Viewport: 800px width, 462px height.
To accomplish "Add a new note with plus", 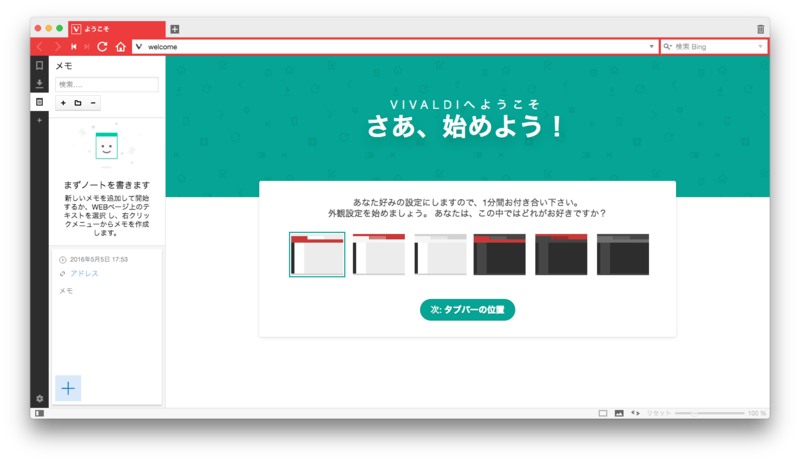I will [x=63, y=103].
